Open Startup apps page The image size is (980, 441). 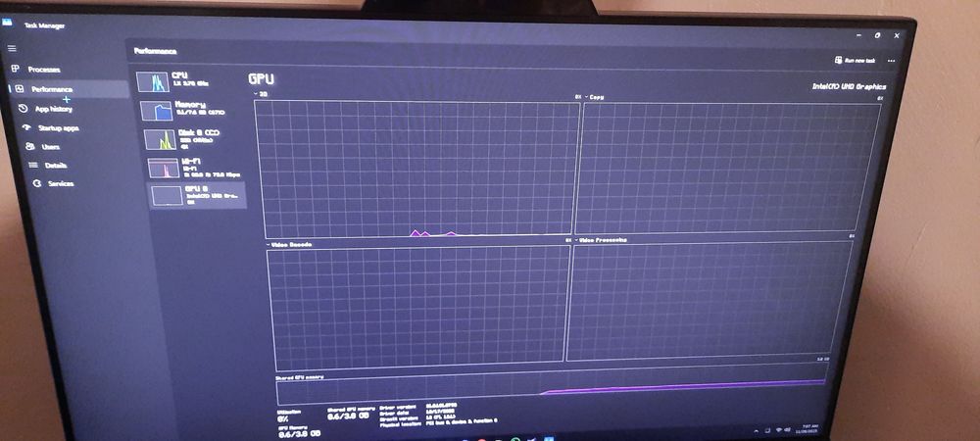[x=50, y=128]
